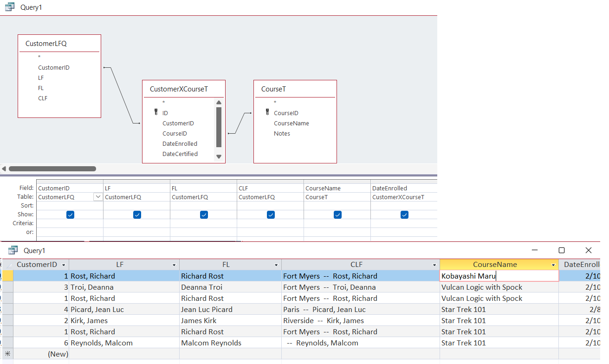Select the Notes field in CourseT

282,133
